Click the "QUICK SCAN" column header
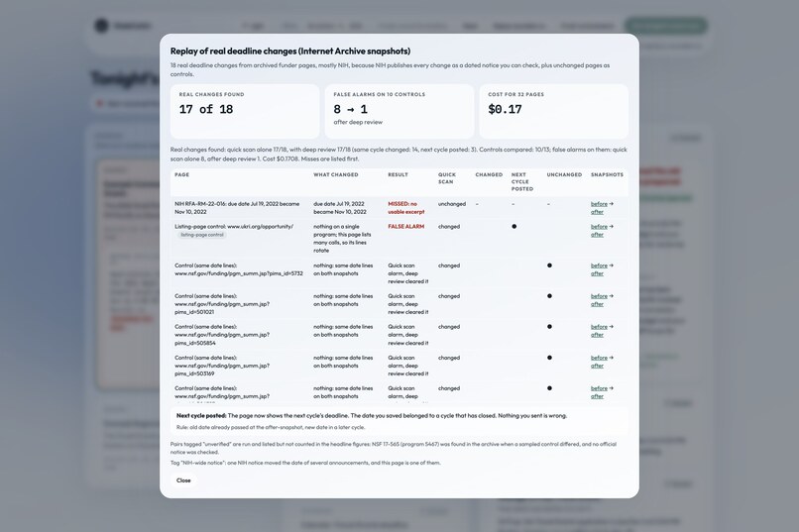The width and height of the screenshot is (799, 532). [x=447, y=178]
